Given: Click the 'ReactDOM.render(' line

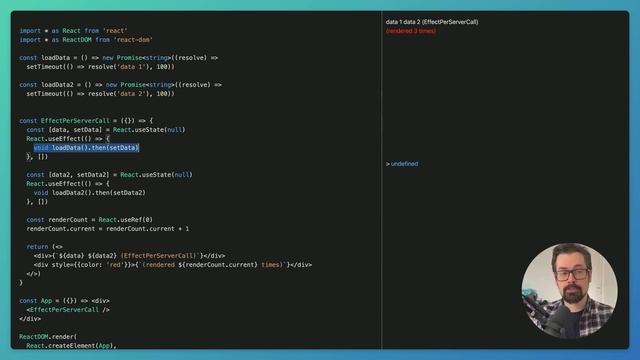Looking at the screenshot, I should click(48, 336).
